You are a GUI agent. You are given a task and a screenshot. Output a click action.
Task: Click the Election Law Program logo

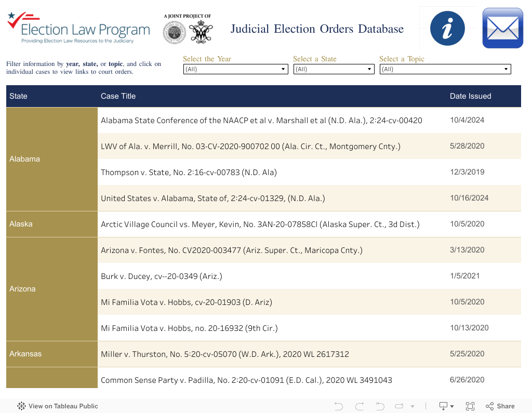pos(78,28)
